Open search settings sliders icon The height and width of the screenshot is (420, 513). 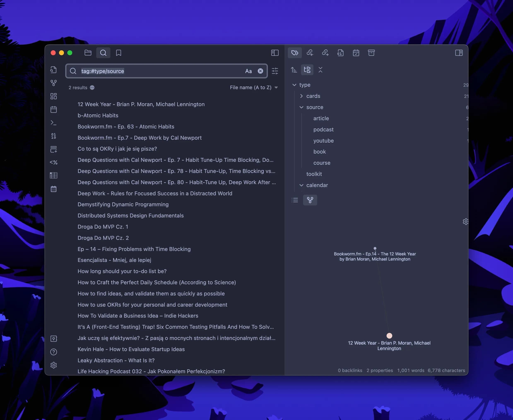275,71
